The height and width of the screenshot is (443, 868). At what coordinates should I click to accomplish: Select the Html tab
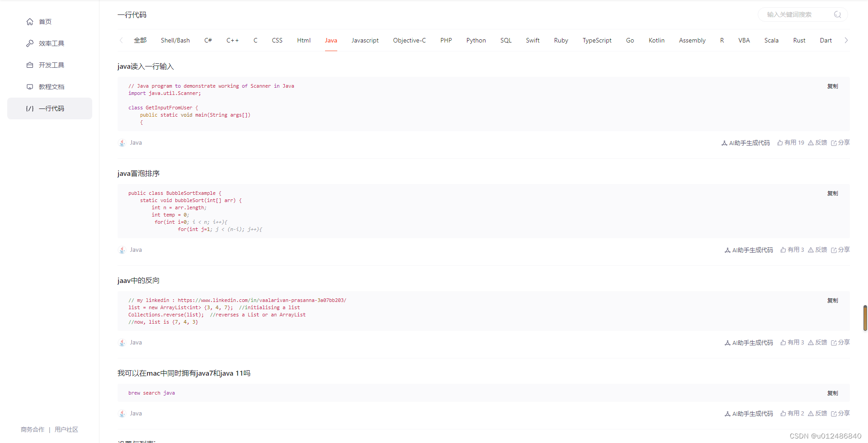pos(304,40)
